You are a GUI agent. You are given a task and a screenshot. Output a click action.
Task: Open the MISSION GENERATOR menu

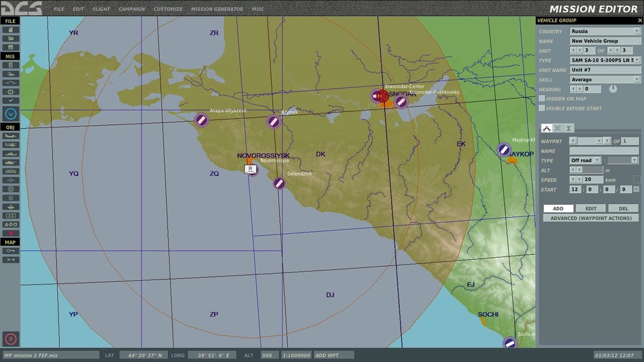pos(217,8)
